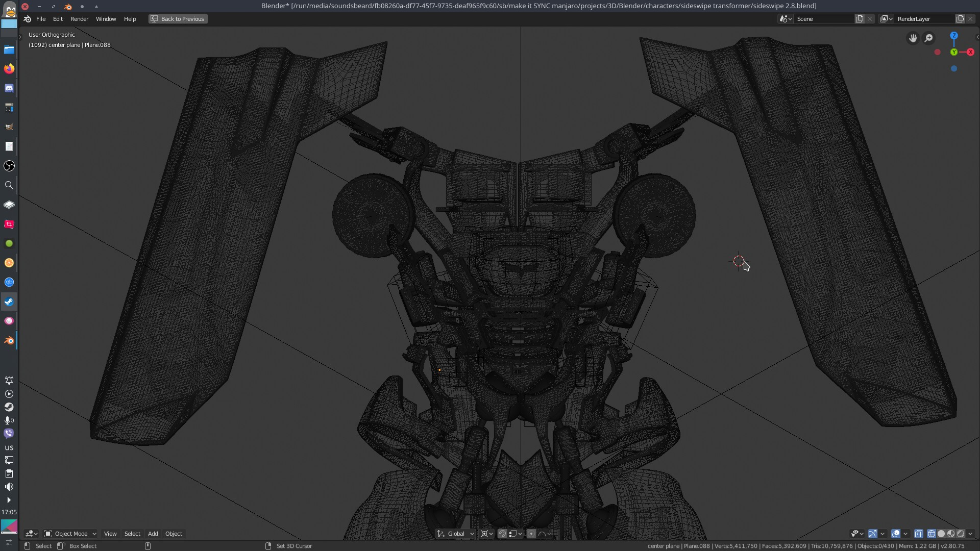Viewport: 980px width, 551px height.
Task: Open the snap element options dropdown
Action: (x=516, y=534)
